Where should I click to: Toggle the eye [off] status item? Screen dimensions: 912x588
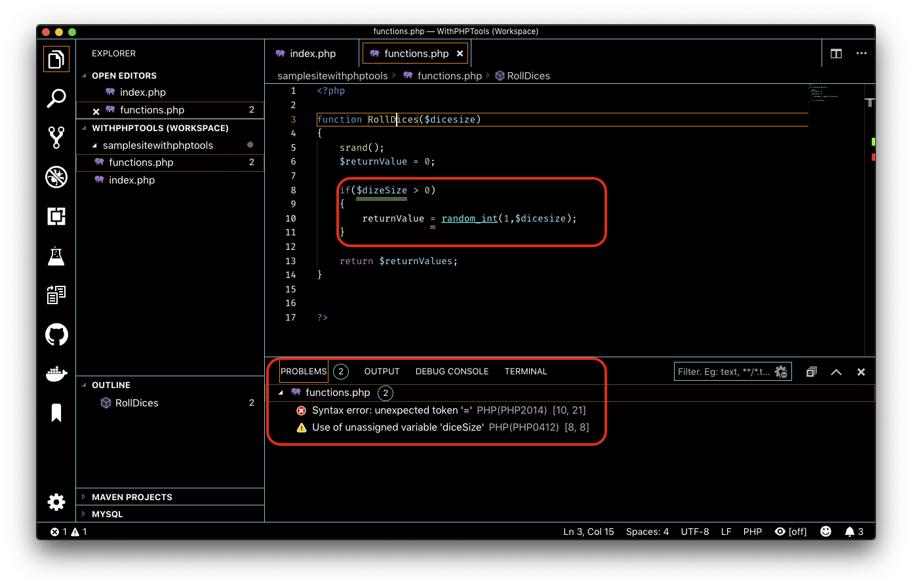791,532
